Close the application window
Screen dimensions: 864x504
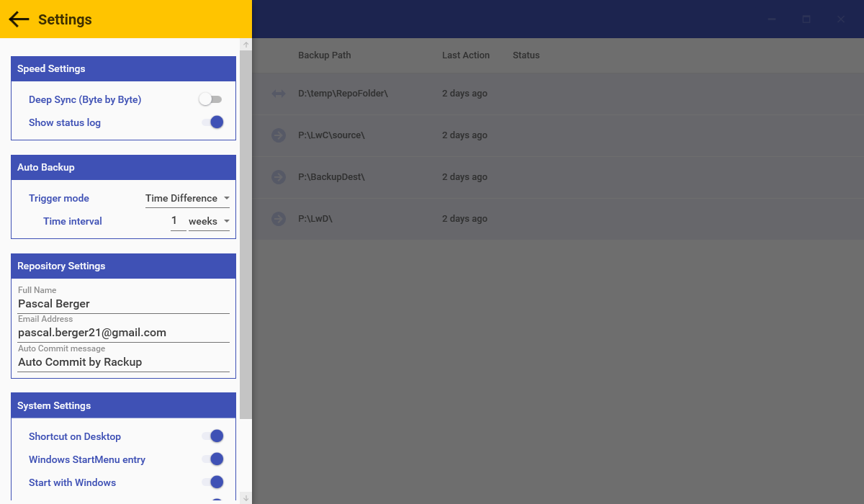pos(841,19)
